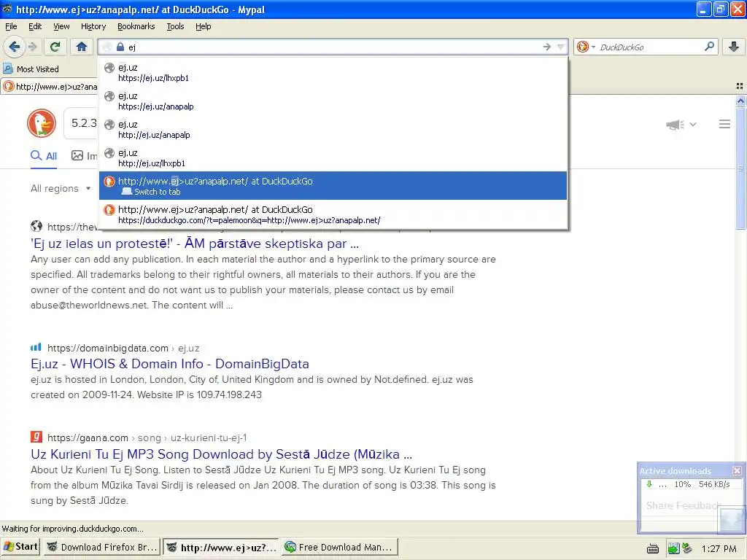
Task: Switch to the All results tab
Action: tap(44, 156)
